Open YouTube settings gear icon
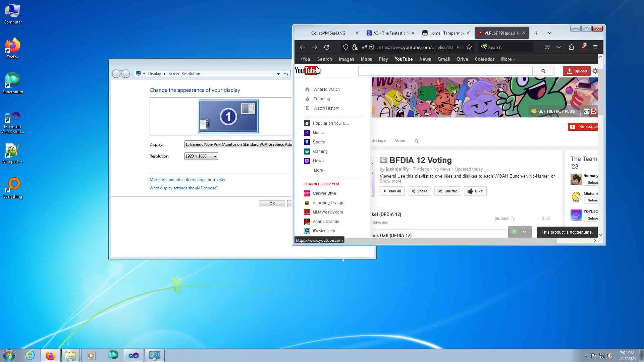Image resolution: width=644 pixels, height=362 pixels. pyautogui.click(x=595, y=71)
